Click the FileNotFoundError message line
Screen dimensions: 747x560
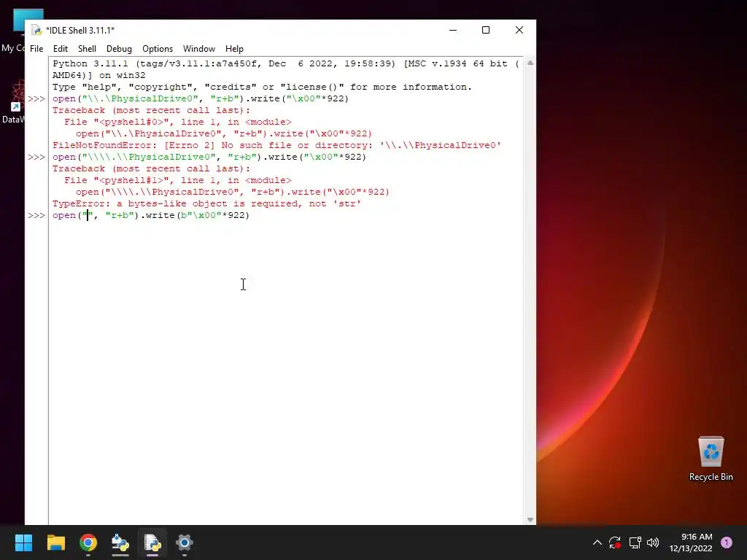276,145
